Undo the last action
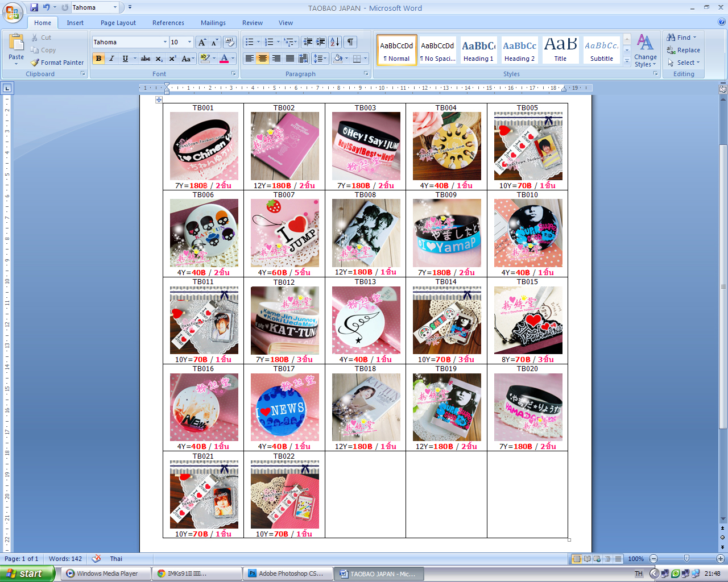Image resolution: width=728 pixels, height=582 pixels. click(46, 7)
